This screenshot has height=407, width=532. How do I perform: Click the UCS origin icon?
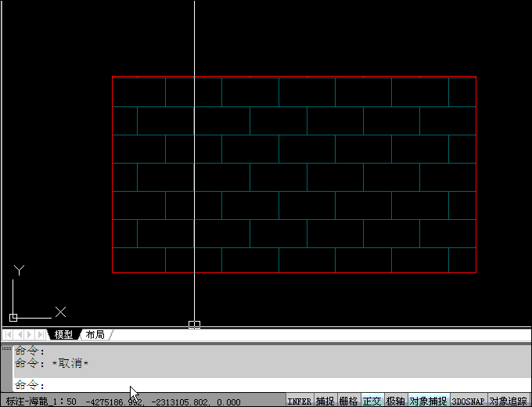[13, 318]
